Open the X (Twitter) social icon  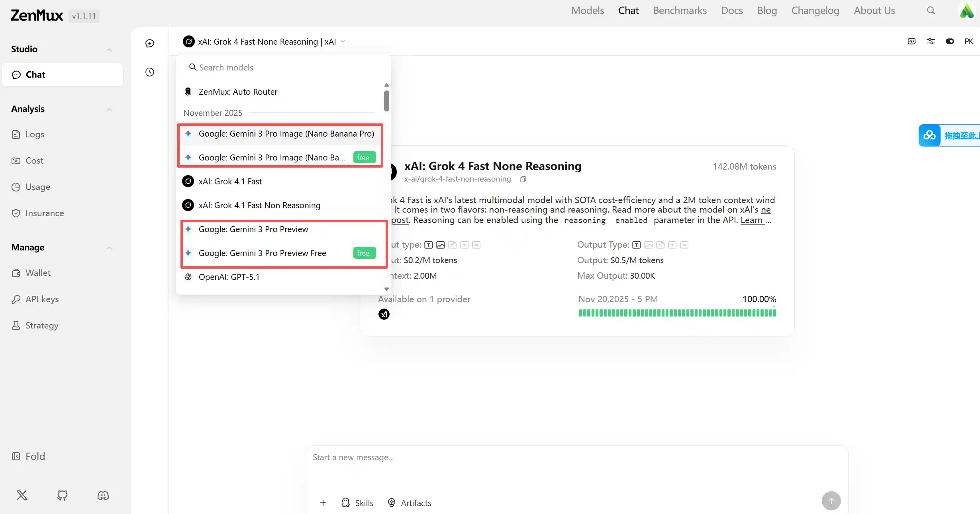(22, 495)
